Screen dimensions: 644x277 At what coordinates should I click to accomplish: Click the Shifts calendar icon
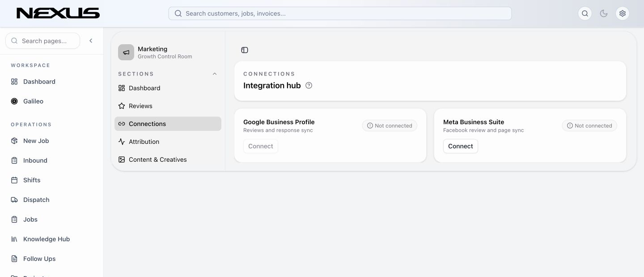[x=14, y=180]
